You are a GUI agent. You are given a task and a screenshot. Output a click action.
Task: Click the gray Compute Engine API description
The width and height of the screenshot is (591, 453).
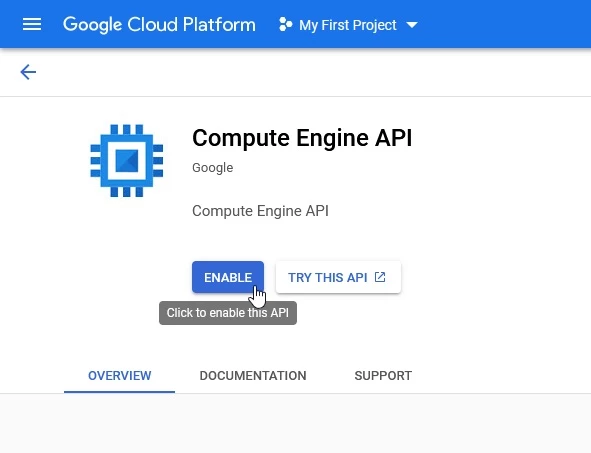[x=260, y=211]
